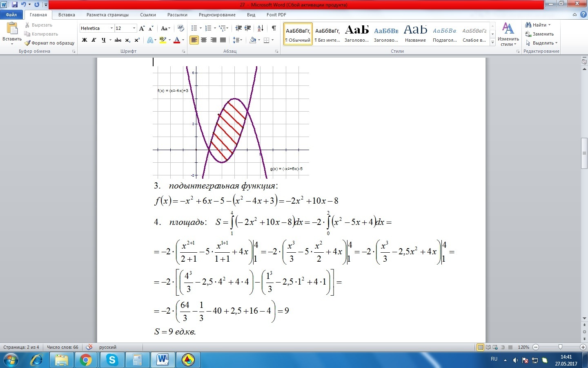This screenshot has width=588, height=368.
Task: Decrease paragraph indent
Action: [238, 28]
